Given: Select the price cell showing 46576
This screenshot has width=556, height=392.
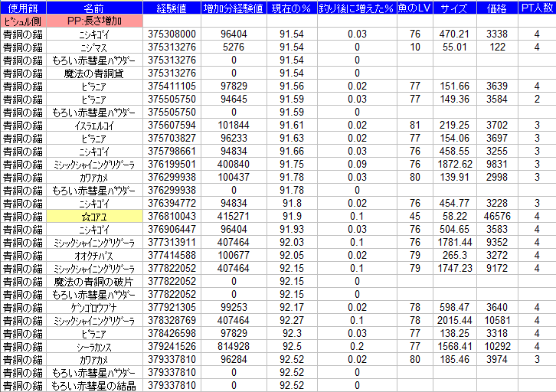Looking at the screenshot, I should 497,217.
